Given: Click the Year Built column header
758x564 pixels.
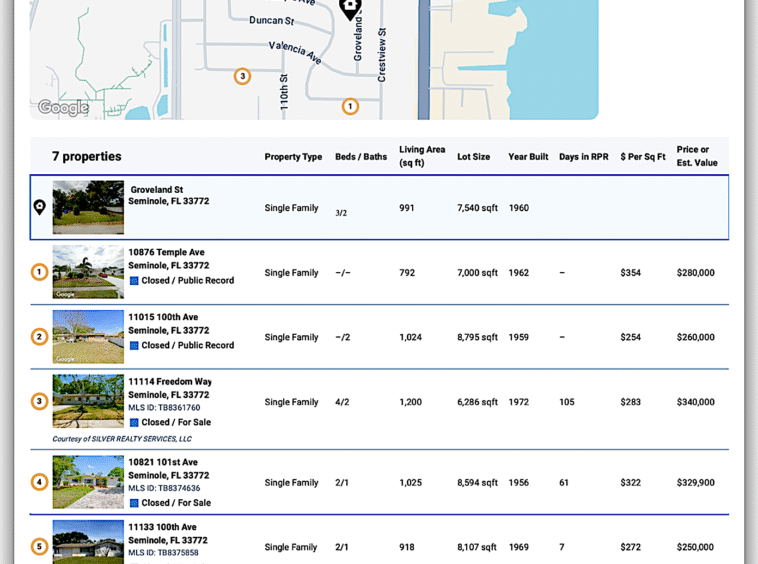Looking at the screenshot, I should coord(528,157).
